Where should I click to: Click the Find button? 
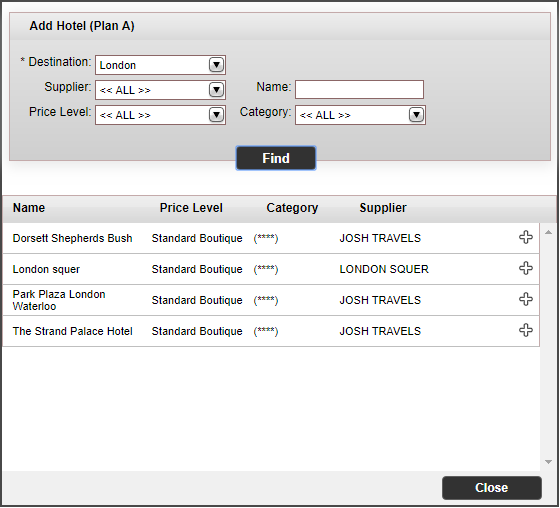(276, 158)
